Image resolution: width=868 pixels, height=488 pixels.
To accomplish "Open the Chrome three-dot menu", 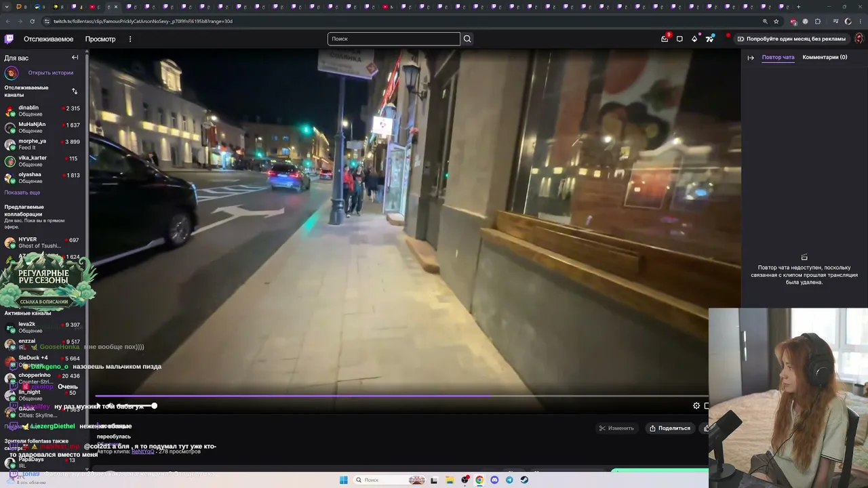I will (x=860, y=21).
